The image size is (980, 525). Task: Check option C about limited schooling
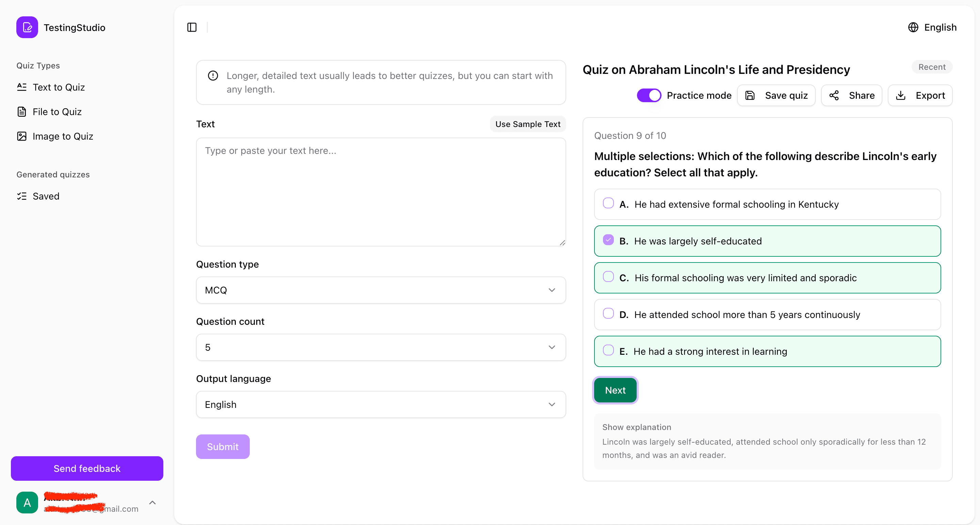pyautogui.click(x=608, y=276)
